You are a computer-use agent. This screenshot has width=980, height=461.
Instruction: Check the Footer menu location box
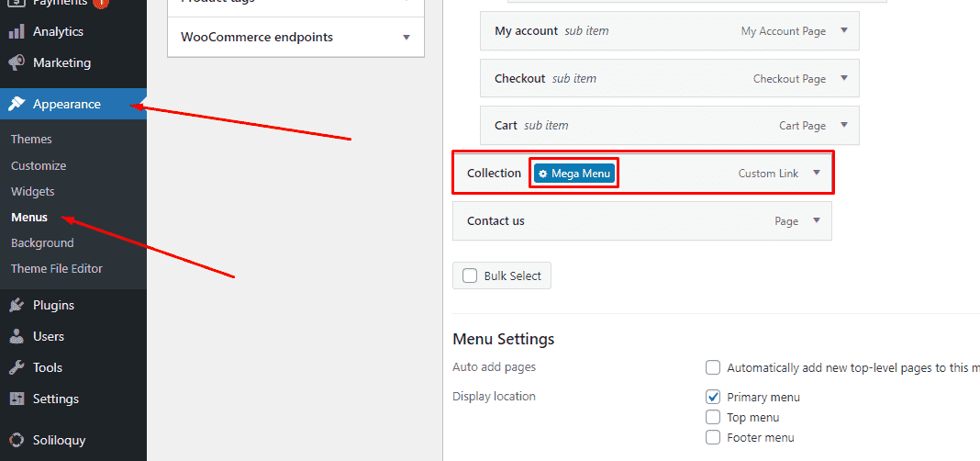click(713, 438)
